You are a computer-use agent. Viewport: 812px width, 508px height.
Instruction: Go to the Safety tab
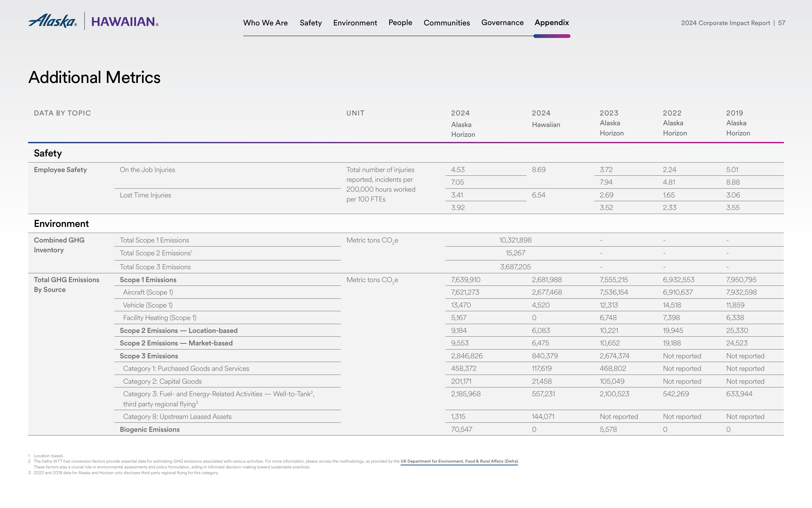tap(311, 23)
